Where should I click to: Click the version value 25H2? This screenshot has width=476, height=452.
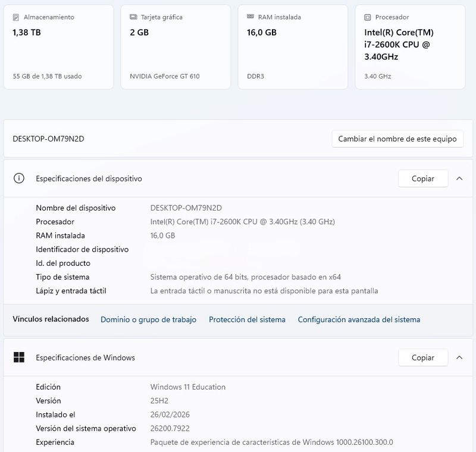point(159,401)
